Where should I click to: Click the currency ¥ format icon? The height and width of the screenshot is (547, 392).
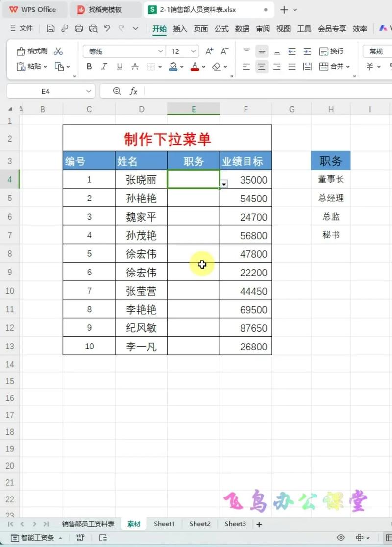[x=370, y=66]
